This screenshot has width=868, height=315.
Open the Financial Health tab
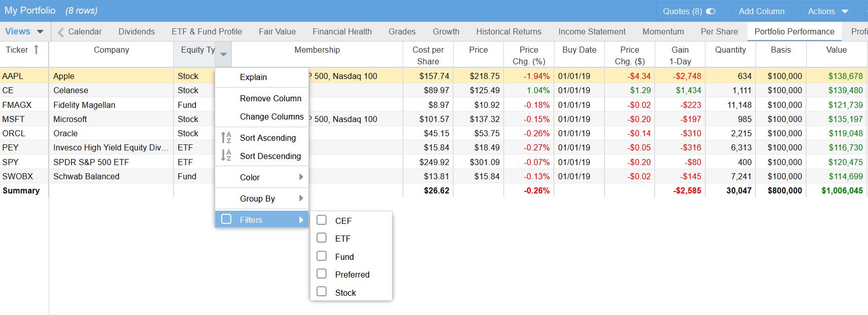[342, 31]
